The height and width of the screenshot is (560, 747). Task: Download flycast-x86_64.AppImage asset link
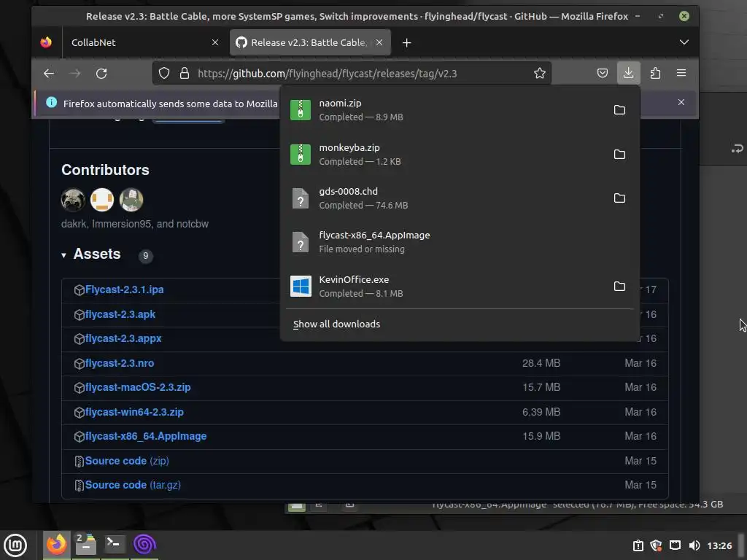pyautogui.click(x=146, y=436)
